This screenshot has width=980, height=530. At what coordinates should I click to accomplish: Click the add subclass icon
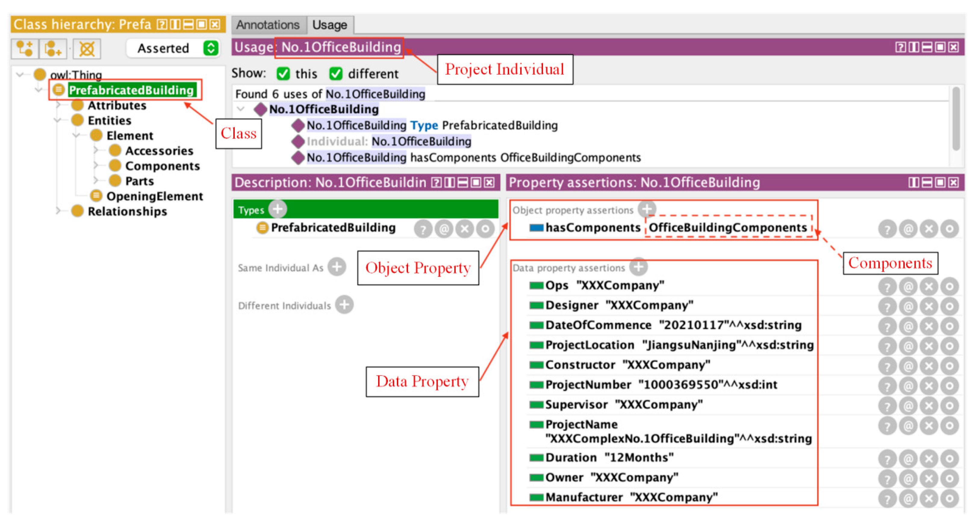click(x=25, y=49)
